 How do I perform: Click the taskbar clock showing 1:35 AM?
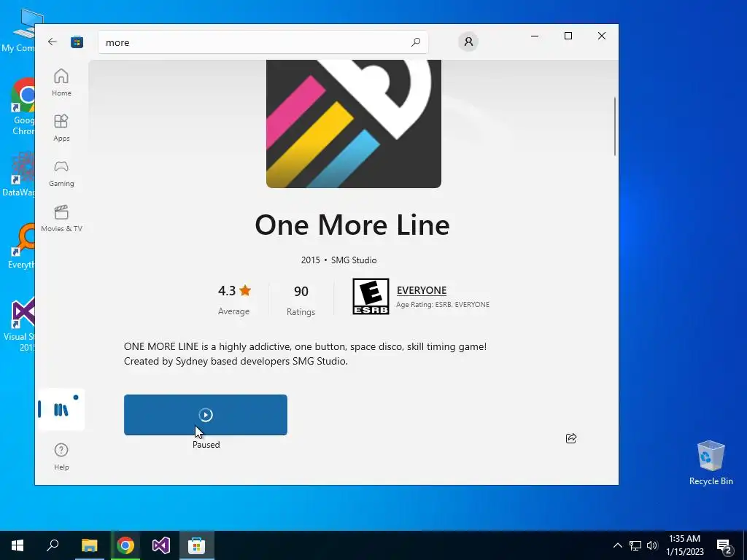tap(684, 545)
